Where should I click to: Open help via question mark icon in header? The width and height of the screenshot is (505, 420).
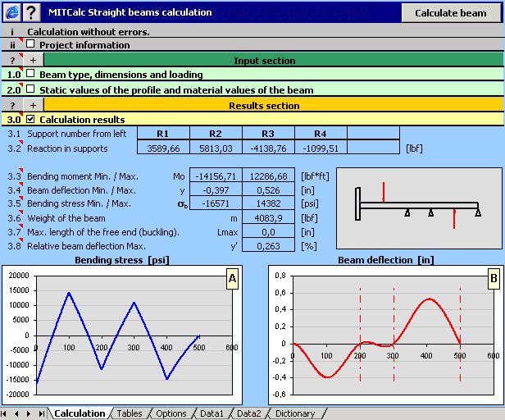pyautogui.click(x=31, y=12)
